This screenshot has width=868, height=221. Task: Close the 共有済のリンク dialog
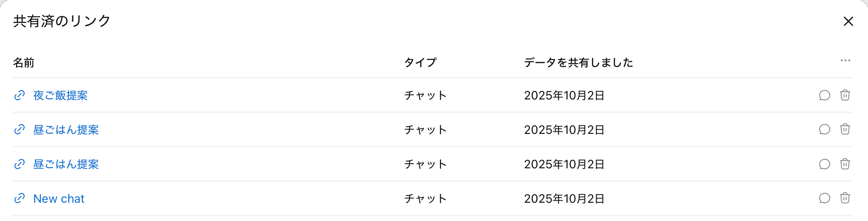click(848, 21)
